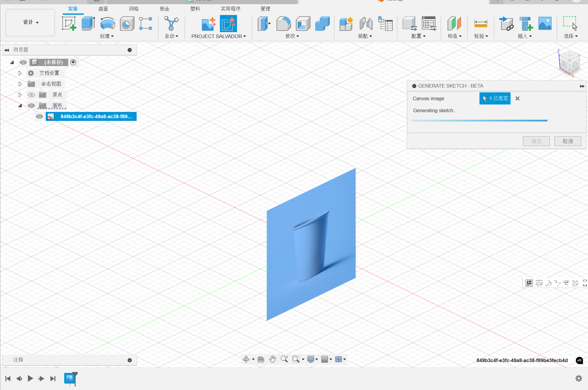Select the Measure ruler icon
Image resolution: width=588 pixels, height=390 pixels.
(481, 23)
